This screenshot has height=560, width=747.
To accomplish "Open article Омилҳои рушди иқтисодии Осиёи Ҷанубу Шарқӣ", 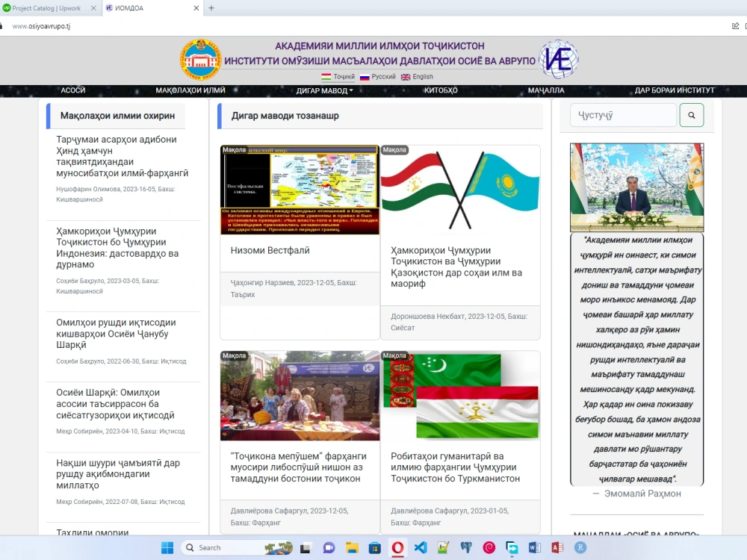I will (116, 333).
